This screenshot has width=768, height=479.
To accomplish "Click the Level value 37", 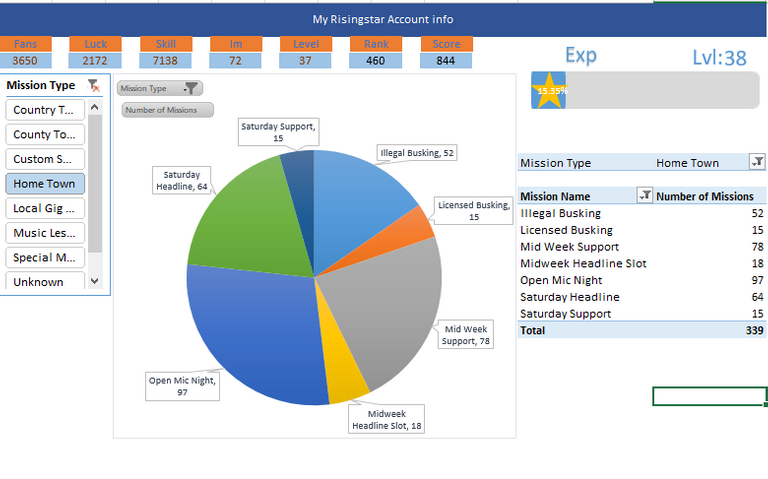I will (306, 61).
